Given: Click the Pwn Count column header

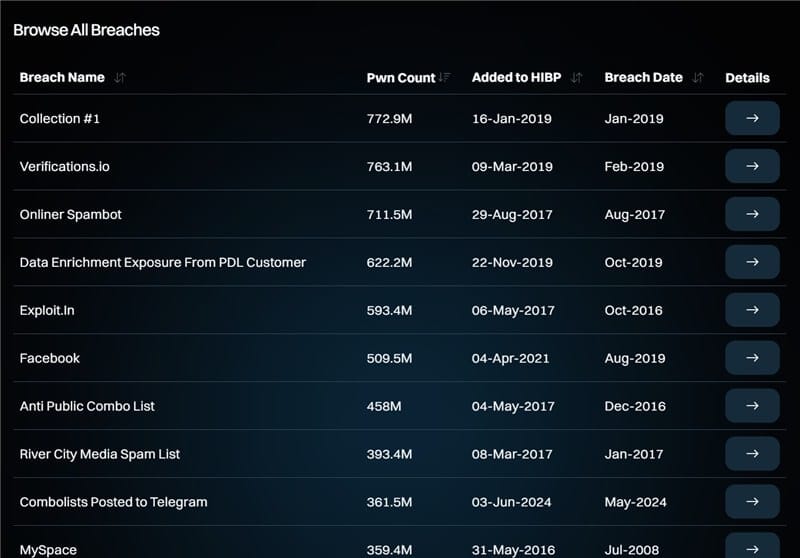Looking at the screenshot, I should point(401,78).
